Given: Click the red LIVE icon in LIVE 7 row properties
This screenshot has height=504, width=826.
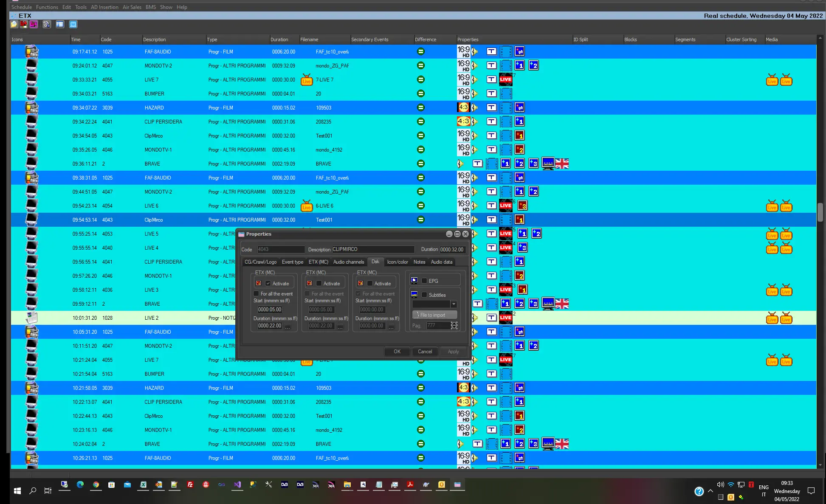Looking at the screenshot, I should point(505,79).
